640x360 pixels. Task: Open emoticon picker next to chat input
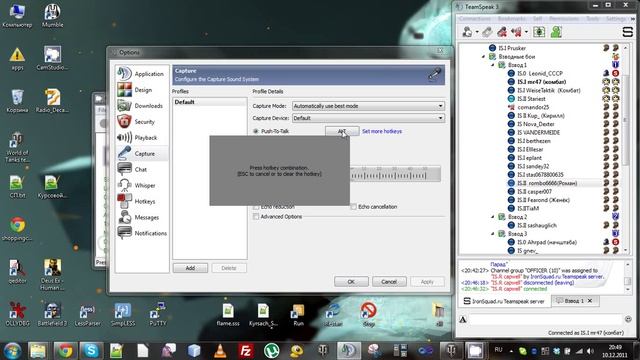[x=628, y=319]
